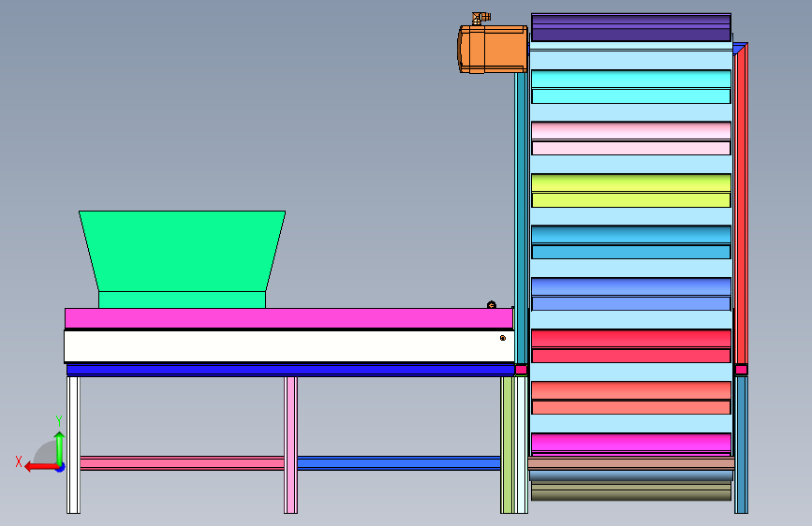Select the white conveyor side panel
The height and width of the screenshot is (526, 812).
coord(289,346)
